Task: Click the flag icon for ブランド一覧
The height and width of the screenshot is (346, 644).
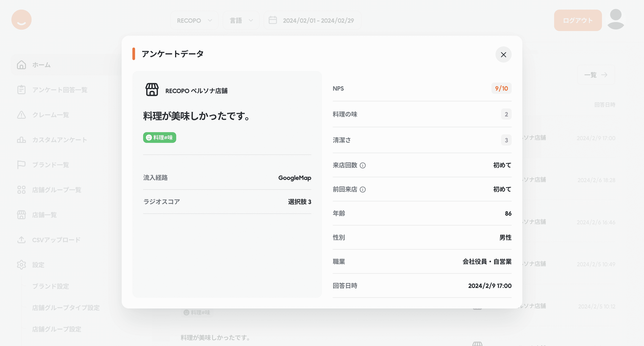Action: click(x=21, y=165)
